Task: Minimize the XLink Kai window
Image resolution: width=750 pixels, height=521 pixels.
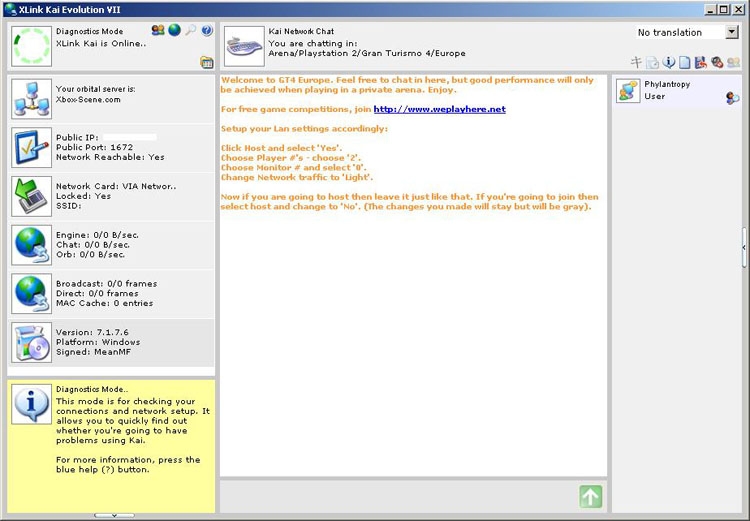Action: pyautogui.click(x=711, y=9)
